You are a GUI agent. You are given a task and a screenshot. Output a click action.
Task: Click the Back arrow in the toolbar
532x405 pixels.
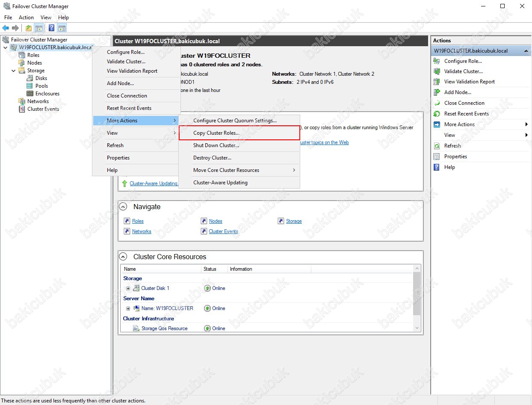[6, 28]
